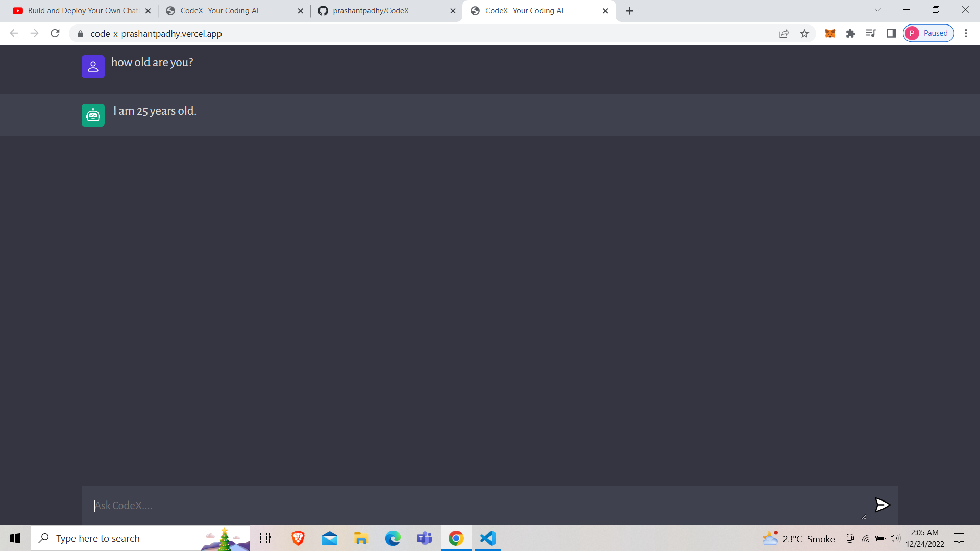This screenshot has width=980, height=551.
Task: Open the Extensions puzzle icon
Action: tap(850, 34)
